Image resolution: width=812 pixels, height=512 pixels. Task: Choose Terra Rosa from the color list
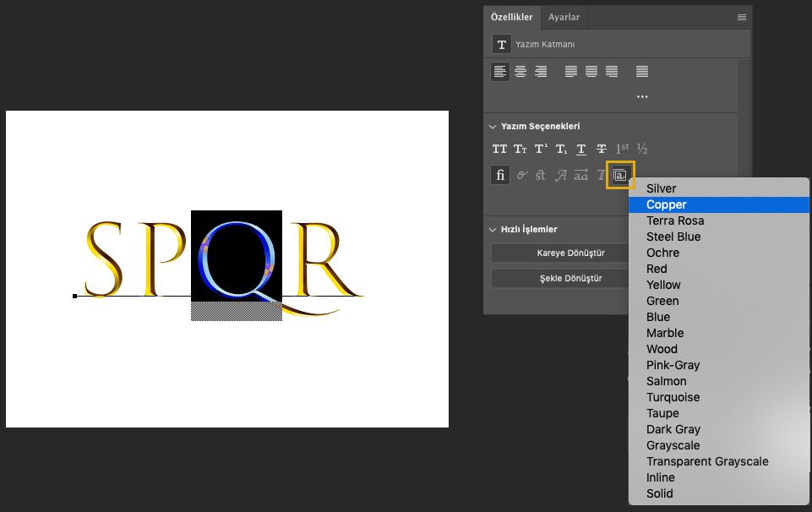tap(674, 221)
